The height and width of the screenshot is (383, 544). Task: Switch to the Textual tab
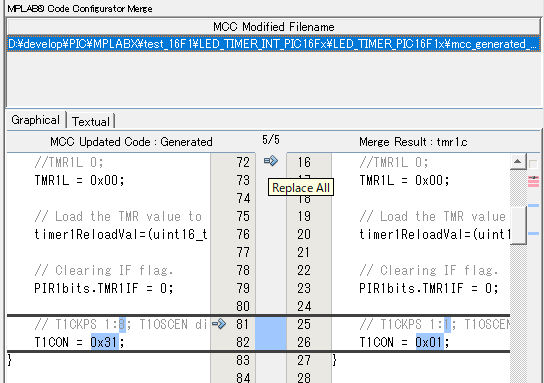point(91,121)
